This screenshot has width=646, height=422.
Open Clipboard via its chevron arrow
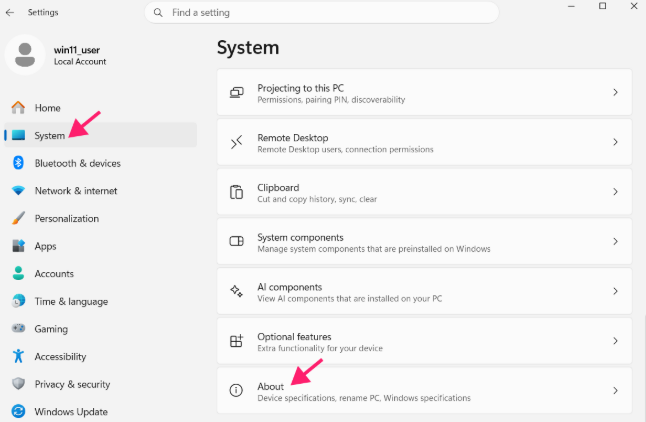coord(615,192)
